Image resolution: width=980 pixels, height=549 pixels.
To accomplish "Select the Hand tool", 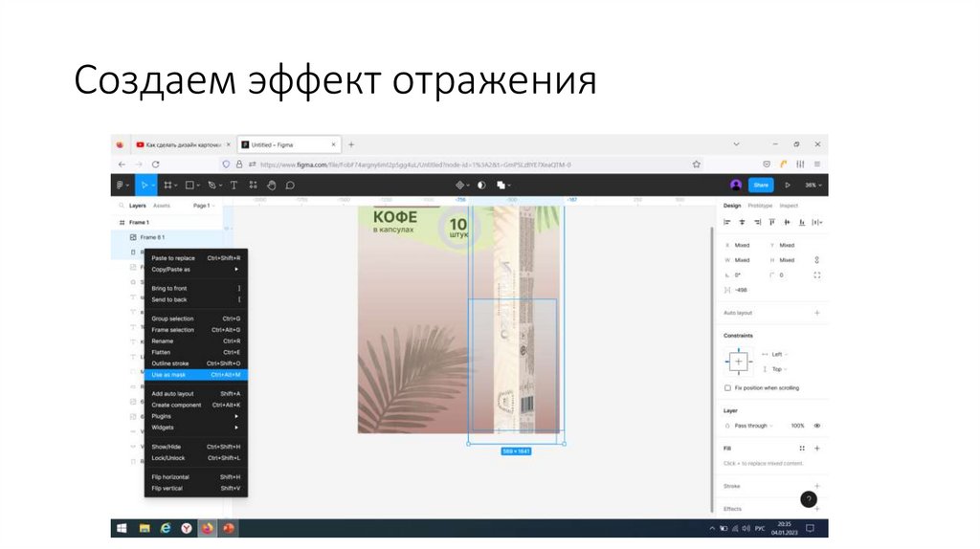I will [x=271, y=185].
